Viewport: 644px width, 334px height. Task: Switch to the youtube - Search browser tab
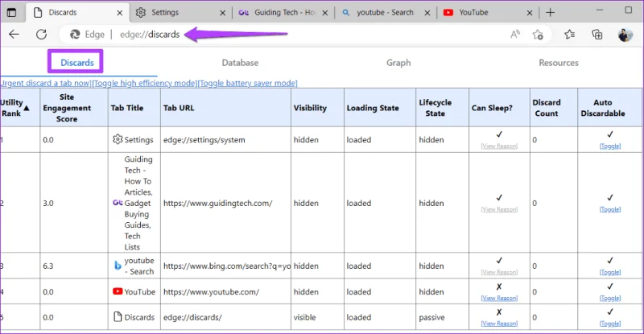(x=386, y=12)
